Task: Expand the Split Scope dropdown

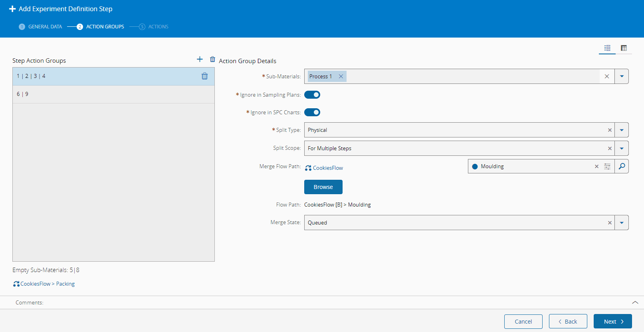Action: point(622,149)
